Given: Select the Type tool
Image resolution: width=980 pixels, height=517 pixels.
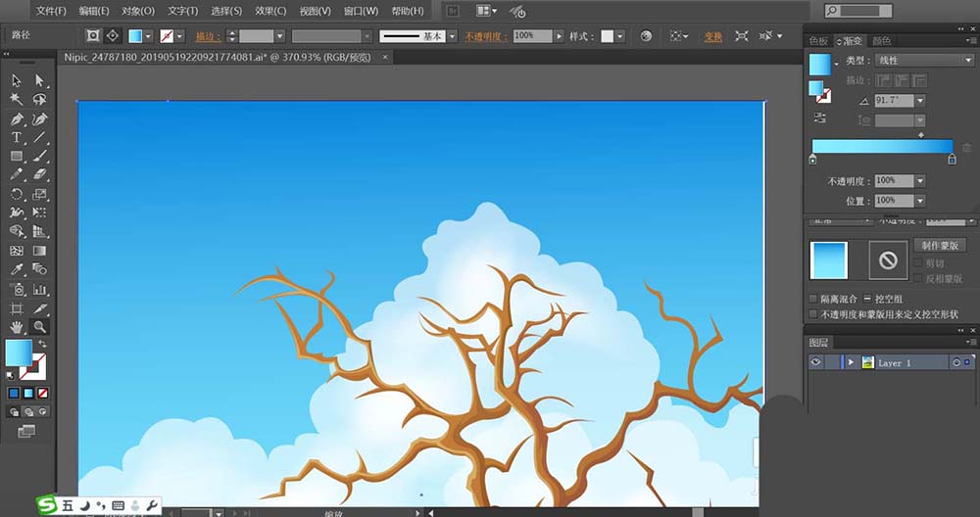Looking at the screenshot, I should (17, 137).
